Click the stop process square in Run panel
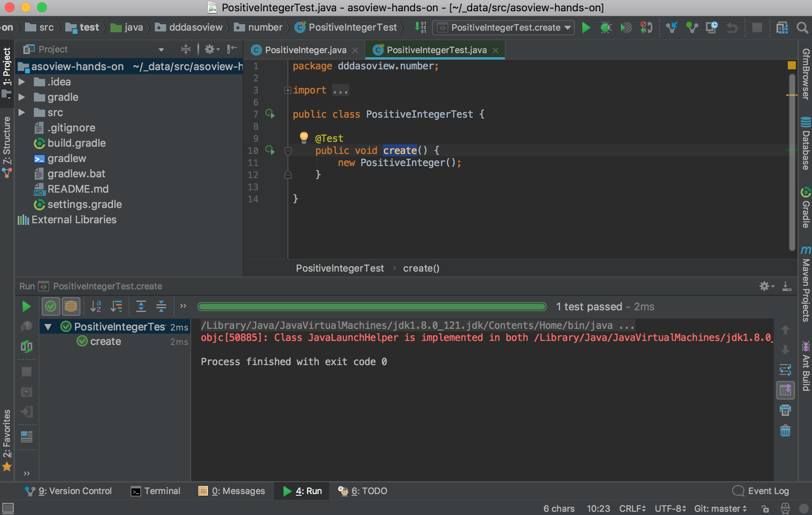812x515 pixels. [27, 372]
